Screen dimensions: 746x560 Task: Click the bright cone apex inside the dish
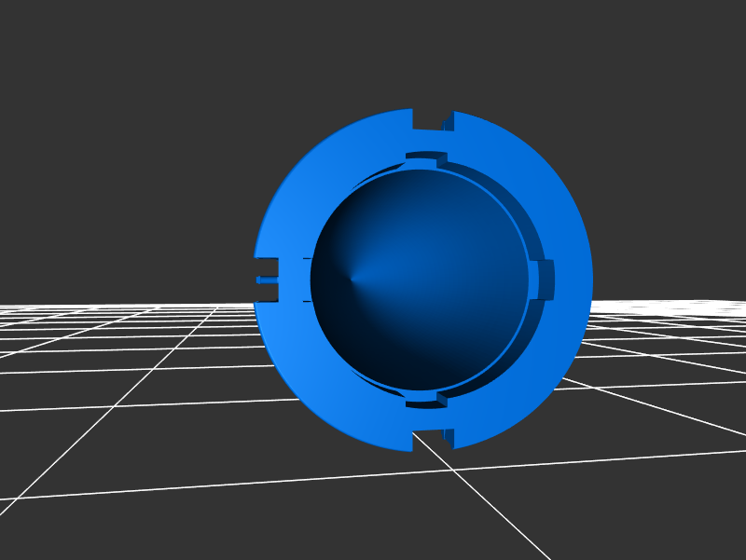pos(352,279)
